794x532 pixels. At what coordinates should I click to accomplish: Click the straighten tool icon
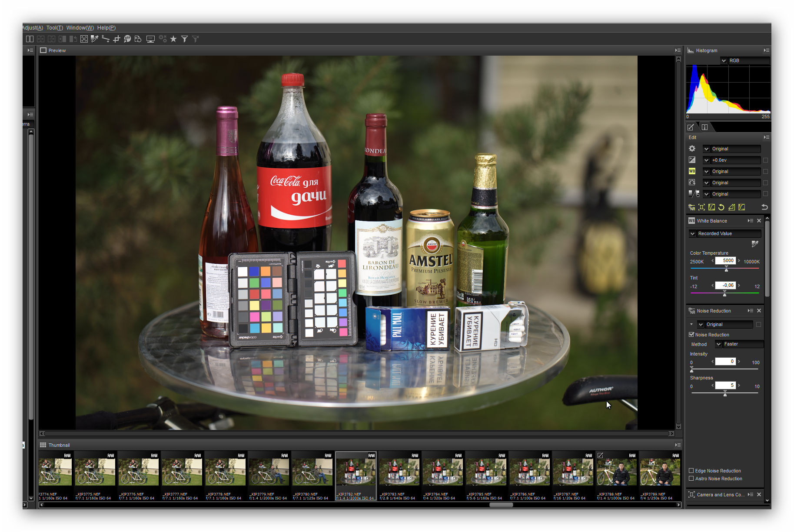pyautogui.click(x=106, y=39)
